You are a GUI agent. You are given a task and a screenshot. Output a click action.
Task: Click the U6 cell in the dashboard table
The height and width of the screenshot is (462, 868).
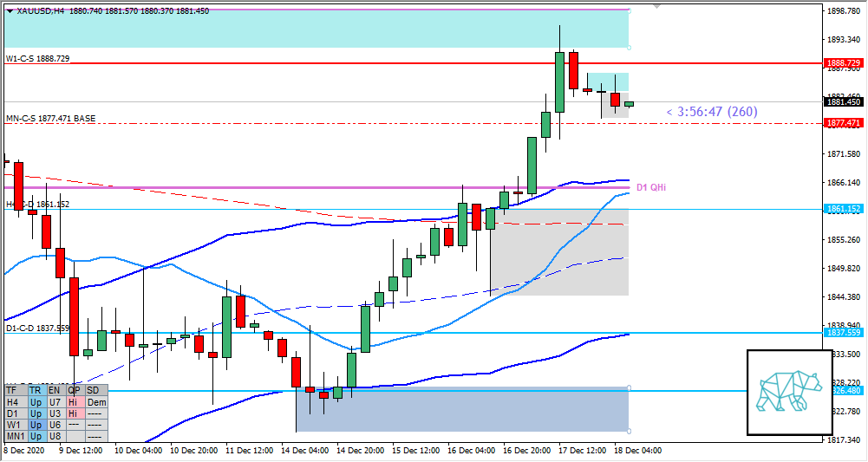pos(55,425)
